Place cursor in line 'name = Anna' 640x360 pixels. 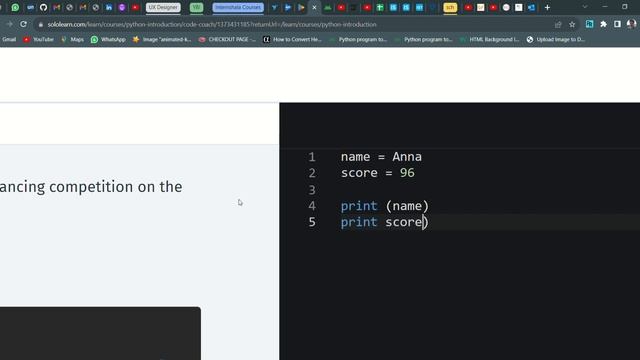pos(381,157)
